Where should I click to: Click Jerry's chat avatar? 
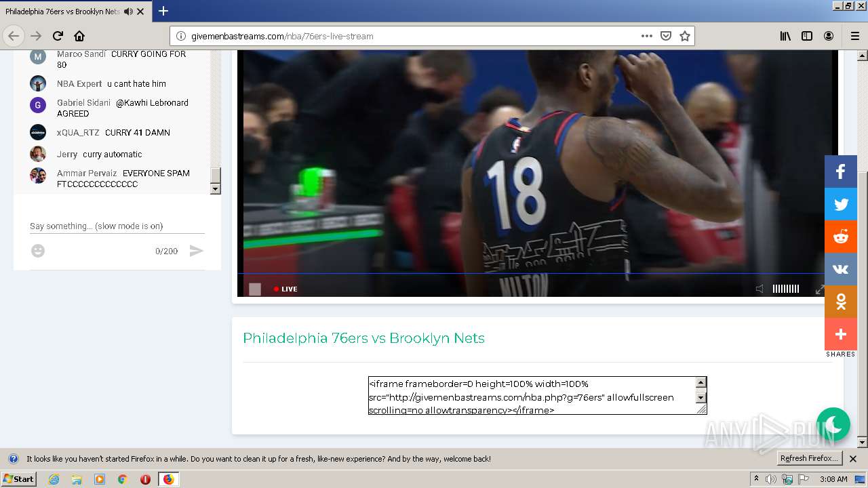[x=38, y=154]
